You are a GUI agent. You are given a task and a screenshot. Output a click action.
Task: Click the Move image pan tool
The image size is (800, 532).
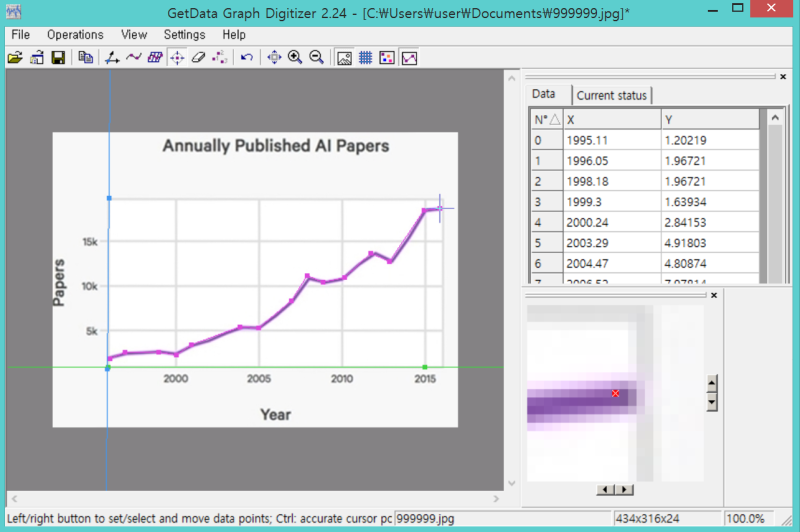pyautogui.click(x=274, y=58)
